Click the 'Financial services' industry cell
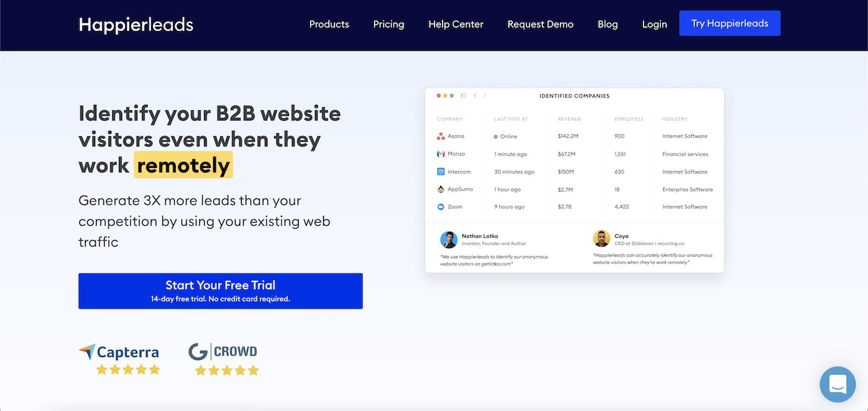The image size is (868, 411). click(685, 154)
